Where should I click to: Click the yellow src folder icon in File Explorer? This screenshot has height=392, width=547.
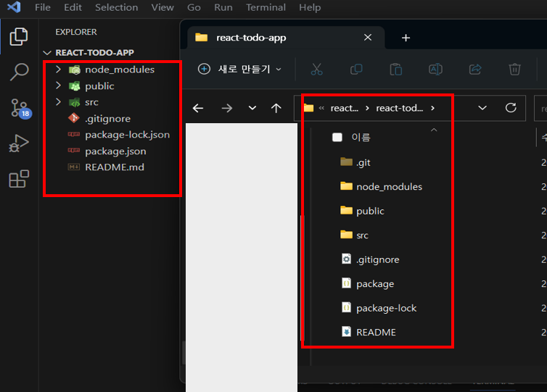tap(346, 235)
